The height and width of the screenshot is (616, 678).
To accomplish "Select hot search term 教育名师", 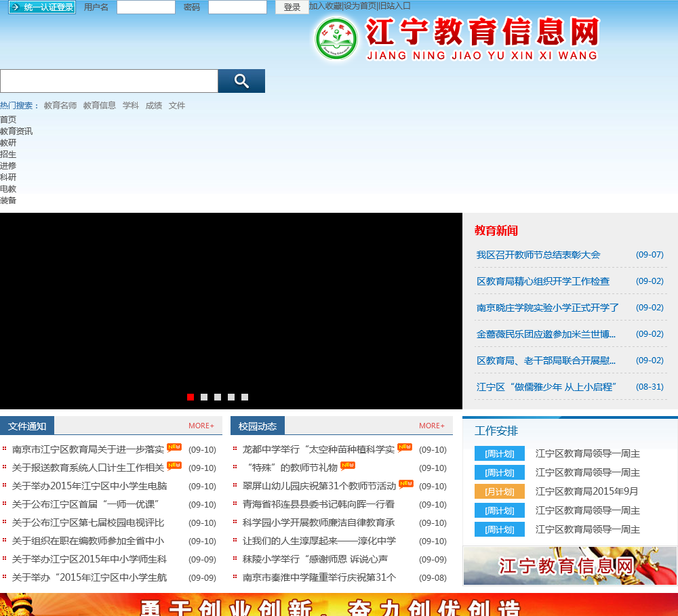I will (x=60, y=106).
